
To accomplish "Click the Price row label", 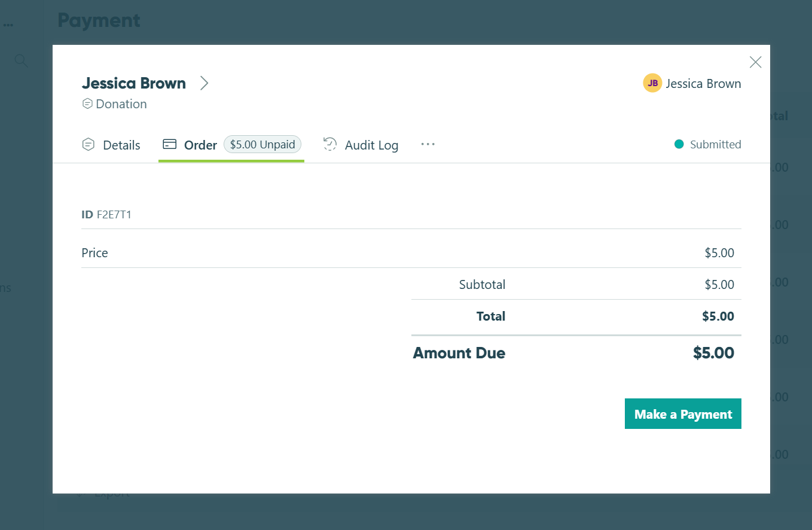I will click(x=94, y=253).
